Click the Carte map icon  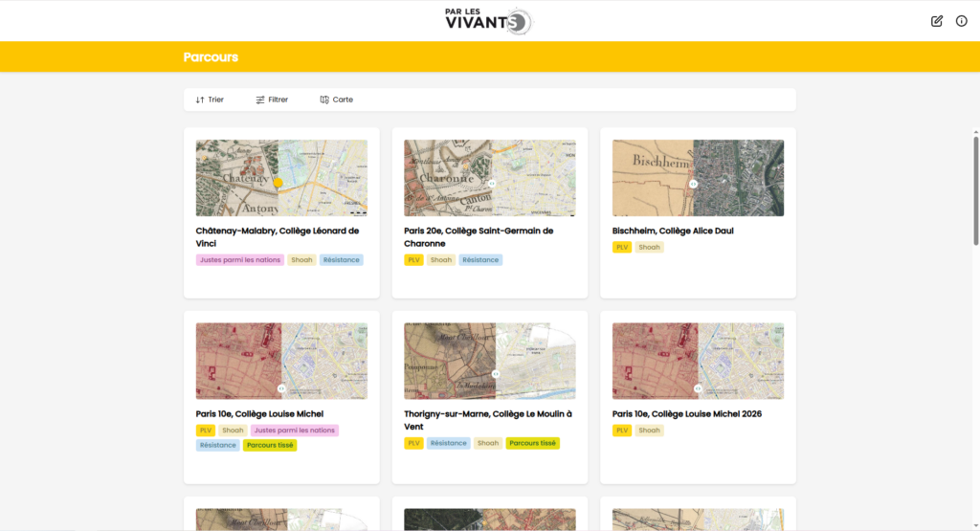click(x=324, y=100)
